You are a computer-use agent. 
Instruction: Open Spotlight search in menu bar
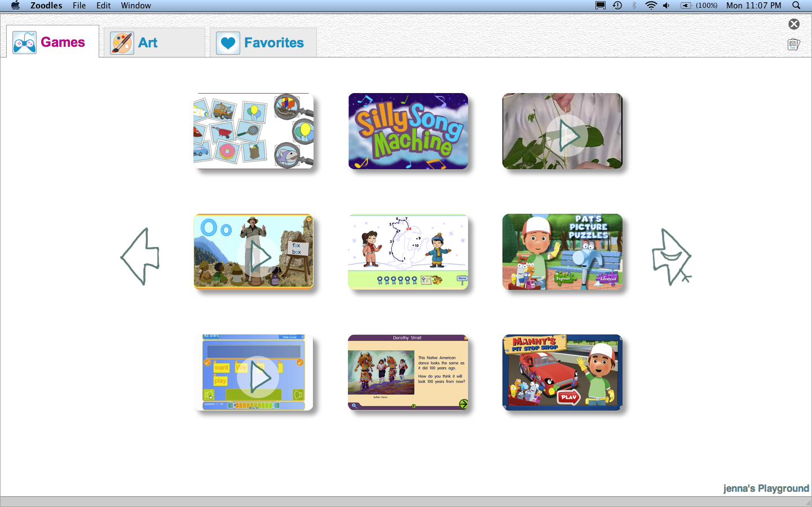[x=796, y=6]
